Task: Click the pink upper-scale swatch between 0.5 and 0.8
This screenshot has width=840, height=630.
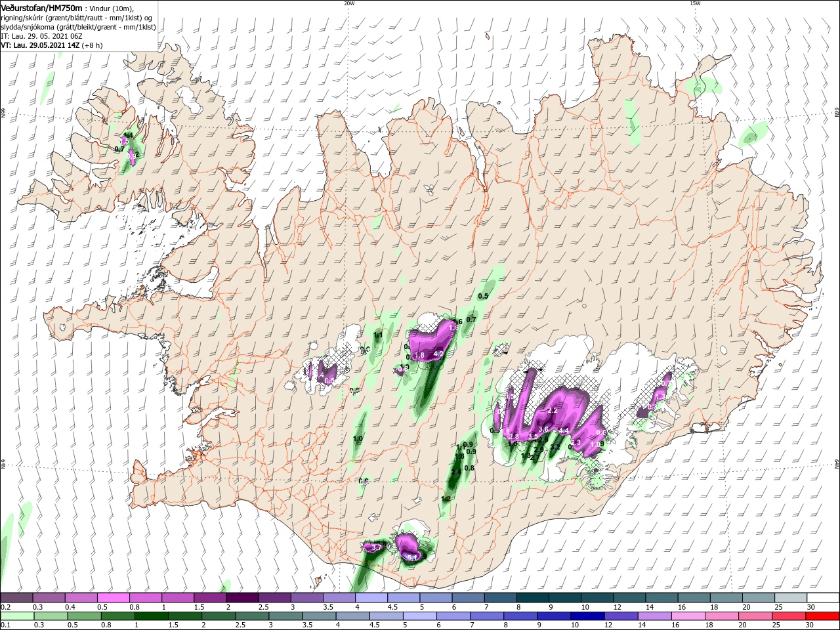Action: [x=113, y=598]
